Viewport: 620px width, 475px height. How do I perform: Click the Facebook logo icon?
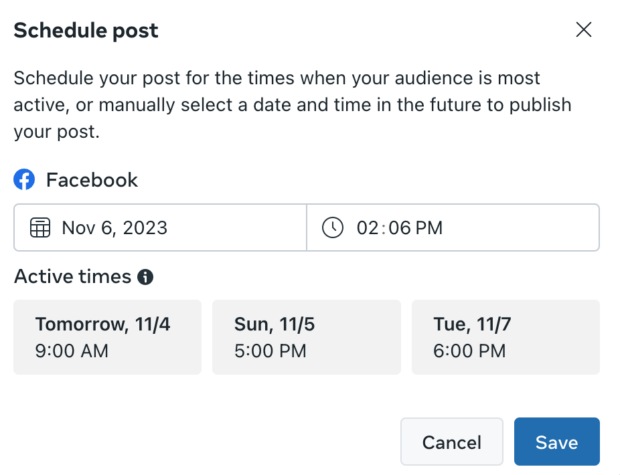click(x=24, y=180)
